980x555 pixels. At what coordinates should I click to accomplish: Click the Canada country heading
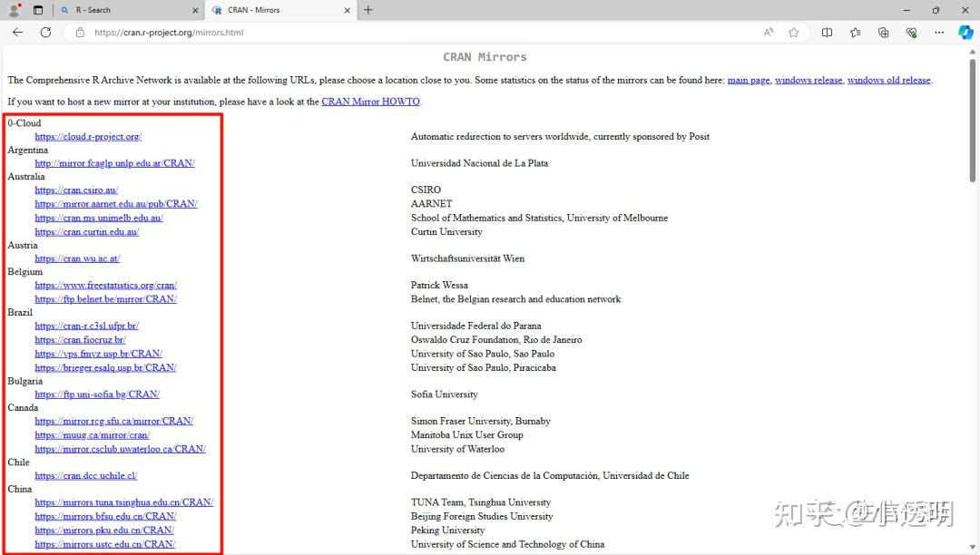pos(23,408)
